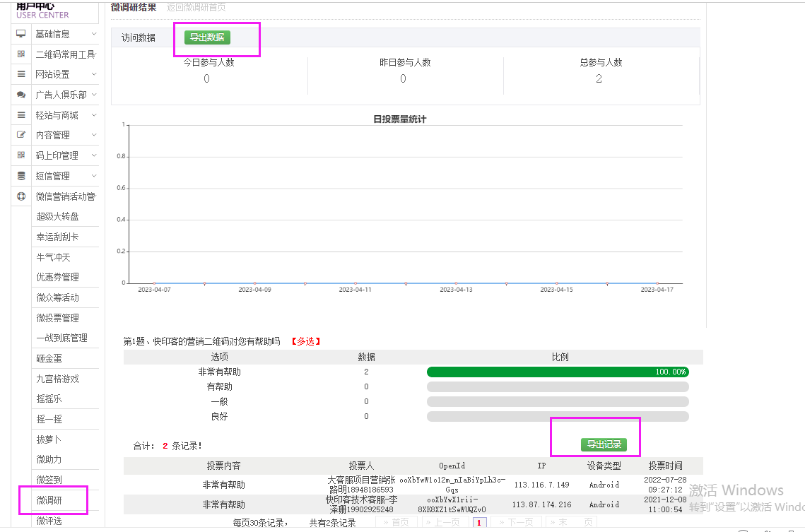Expand the 网站设置 menu chevron
The height and width of the screenshot is (532, 805).
click(94, 74)
